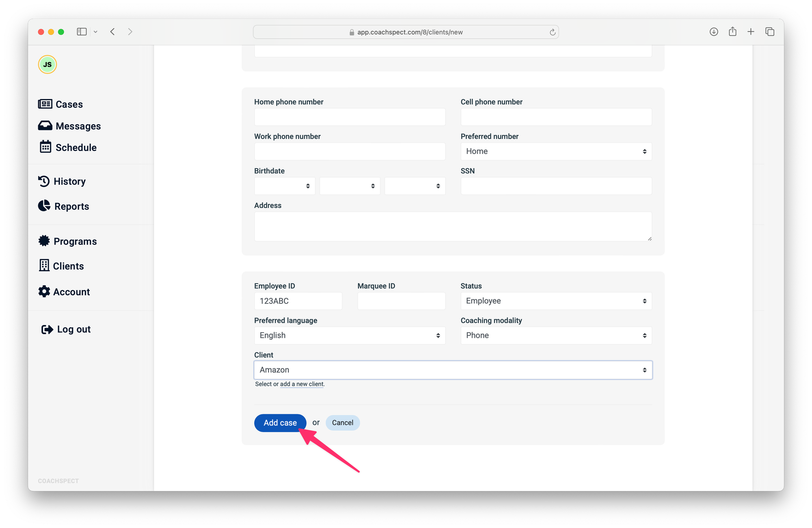Click the Cases newspaper icon
The image size is (812, 528).
coord(45,104)
